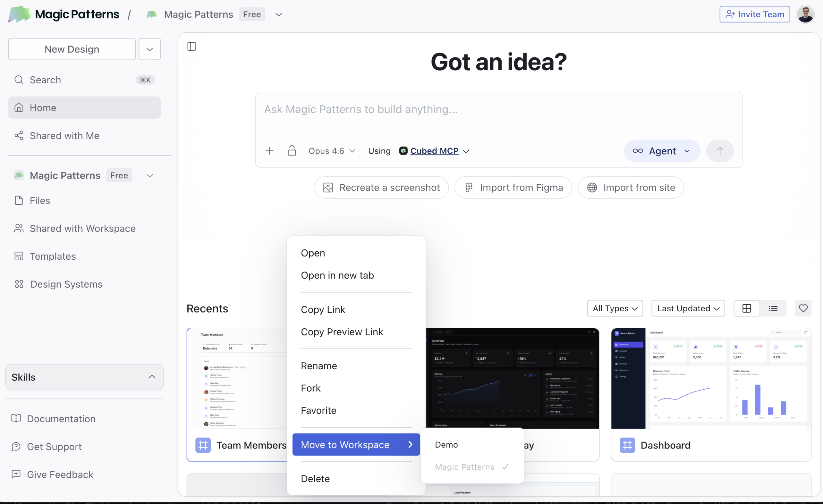Click the lock privacy icon in prompt box
This screenshot has width=823, height=504.
click(292, 151)
